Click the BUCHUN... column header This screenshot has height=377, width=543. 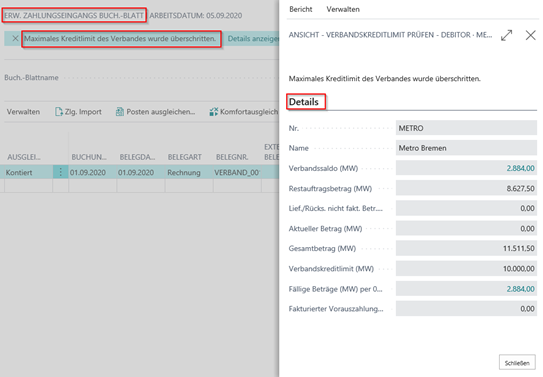pyautogui.click(x=89, y=157)
